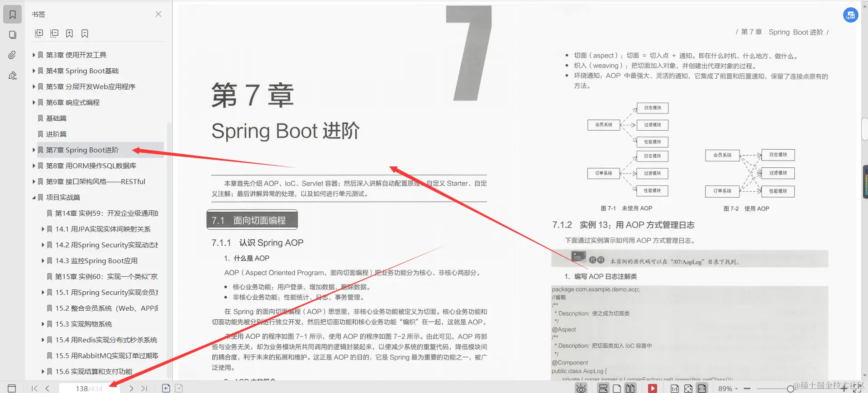The image size is (868, 393).
Task: Click the 7.1.2 实例13 heading text
Action: [623, 225]
